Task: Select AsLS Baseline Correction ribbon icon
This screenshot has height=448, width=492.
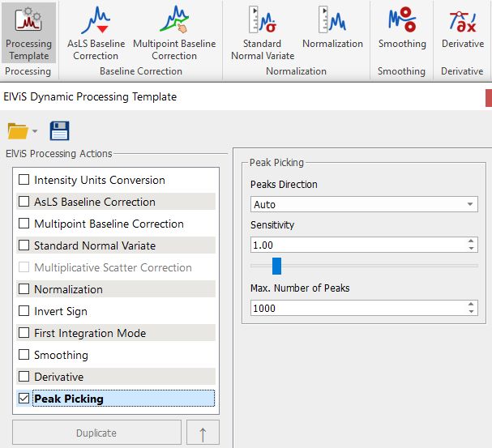Action: [x=96, y=33]
